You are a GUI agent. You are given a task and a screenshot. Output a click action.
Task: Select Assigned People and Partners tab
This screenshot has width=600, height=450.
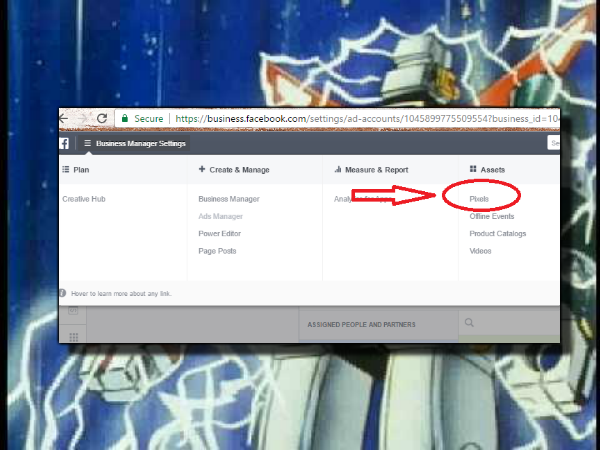point(361,324)
